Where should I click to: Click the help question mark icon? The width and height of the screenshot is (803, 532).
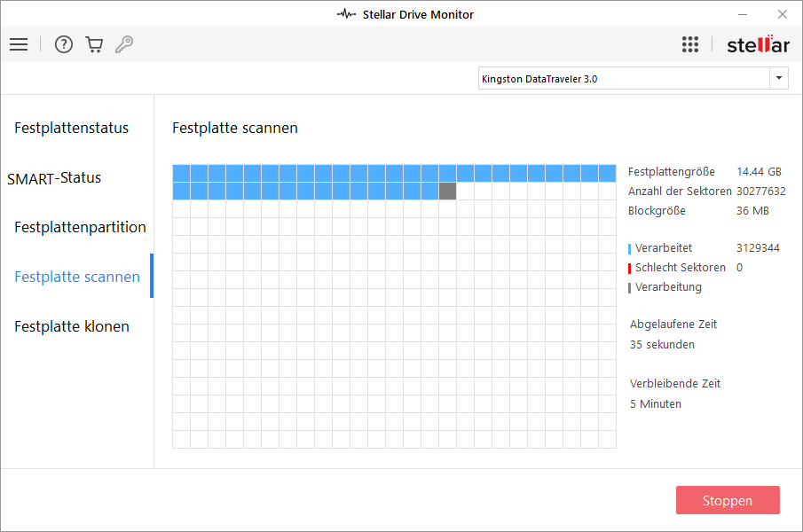click(64, 44)
